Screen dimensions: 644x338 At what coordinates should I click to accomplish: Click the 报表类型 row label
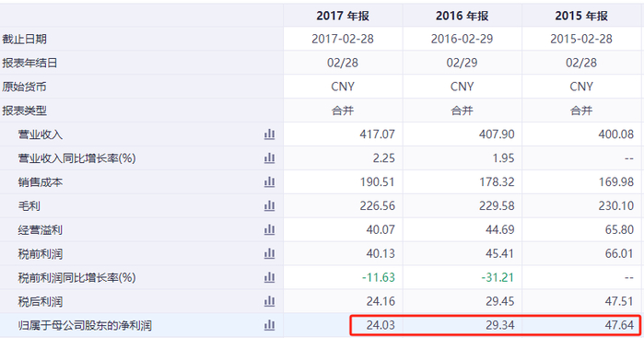coord(24,111)
